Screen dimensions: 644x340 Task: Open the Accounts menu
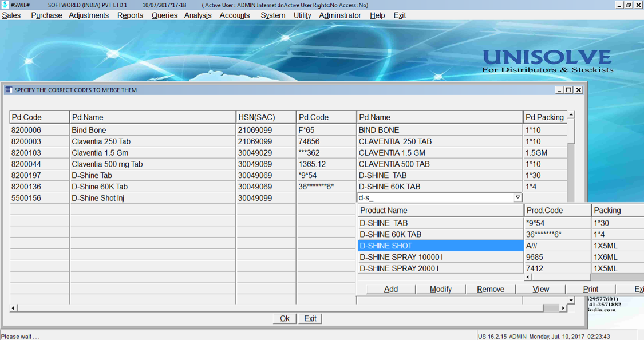pos(235,15)
